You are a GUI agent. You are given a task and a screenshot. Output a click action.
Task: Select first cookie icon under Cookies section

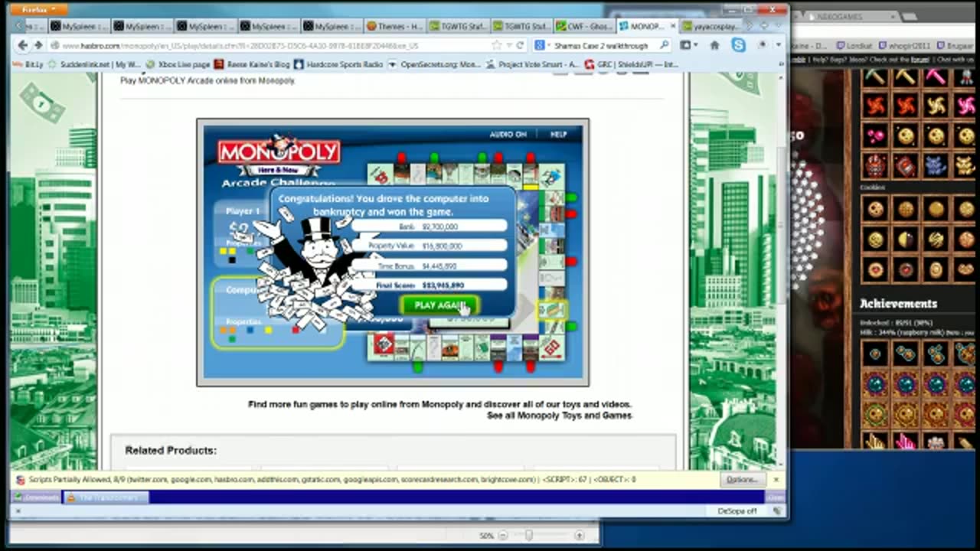pos(876,209)
